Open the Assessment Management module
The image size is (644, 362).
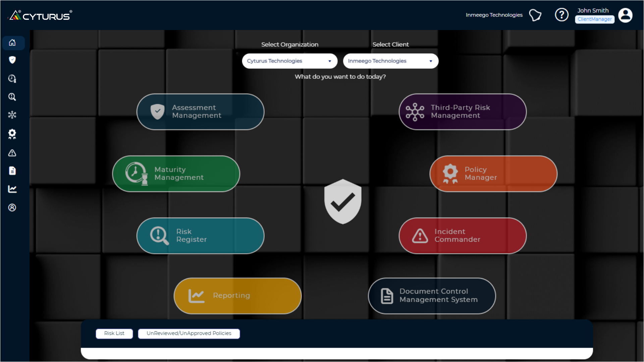200,112
